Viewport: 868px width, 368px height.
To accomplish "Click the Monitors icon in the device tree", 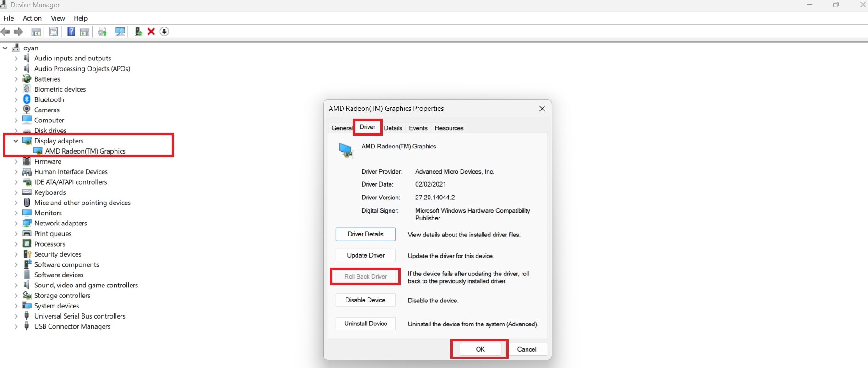I will click(x=27, y=213).
